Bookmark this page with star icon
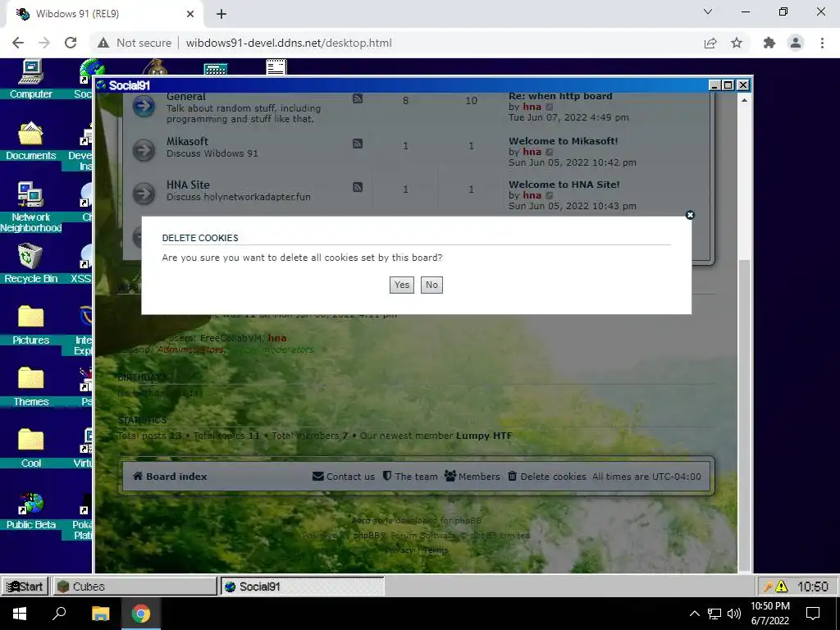 point(737,43)
